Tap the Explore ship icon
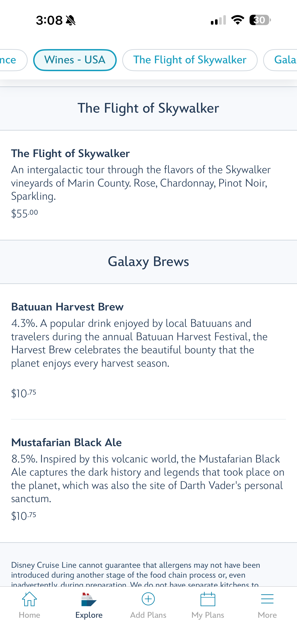 pos(89,600)
